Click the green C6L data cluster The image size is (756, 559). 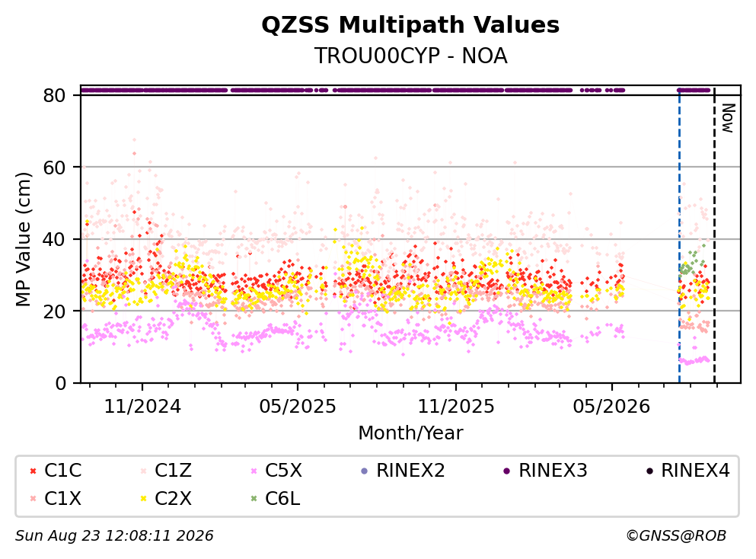[x=692, y=263]
